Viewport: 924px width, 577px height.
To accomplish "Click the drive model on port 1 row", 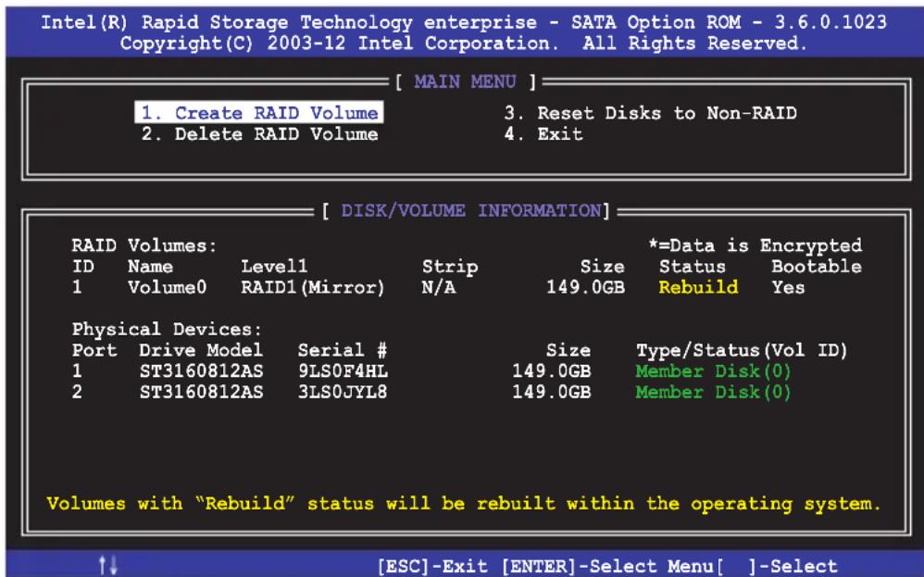I will click(201, 370).
